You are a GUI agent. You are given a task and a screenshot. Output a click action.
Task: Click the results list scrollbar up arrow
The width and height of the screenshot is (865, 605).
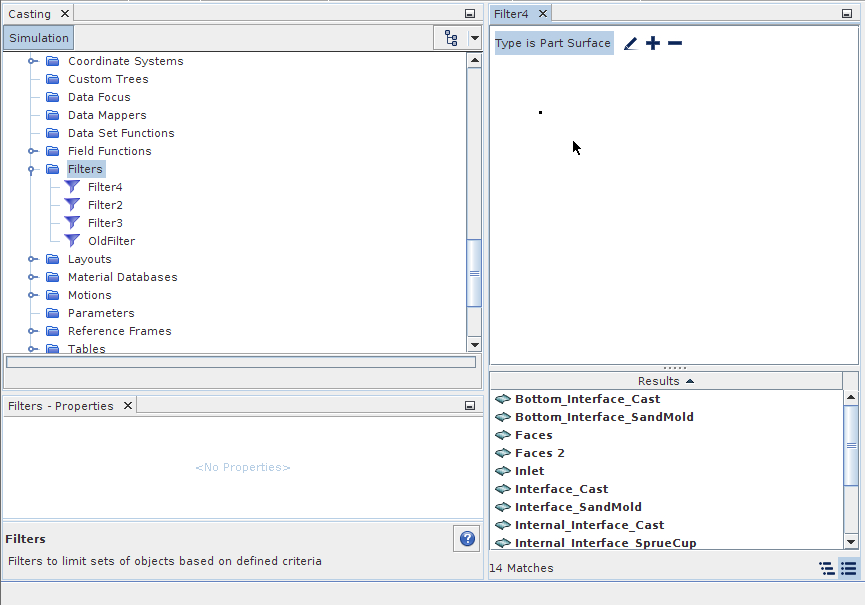(851, 397)
